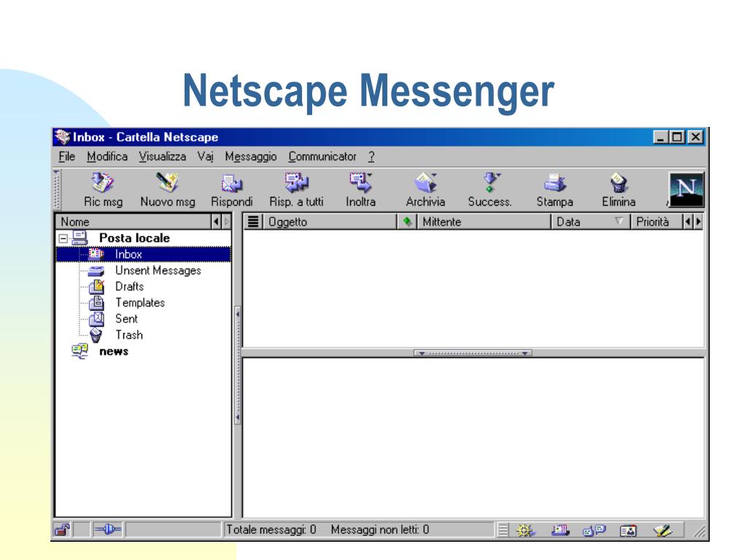Sort by the Oggetto column header

(x=329, y=222)
